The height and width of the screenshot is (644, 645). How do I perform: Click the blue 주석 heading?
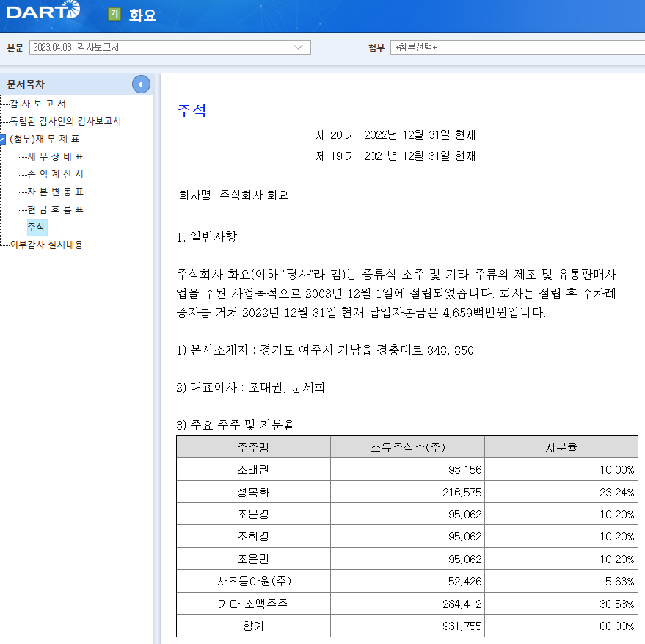click(192, 110)
